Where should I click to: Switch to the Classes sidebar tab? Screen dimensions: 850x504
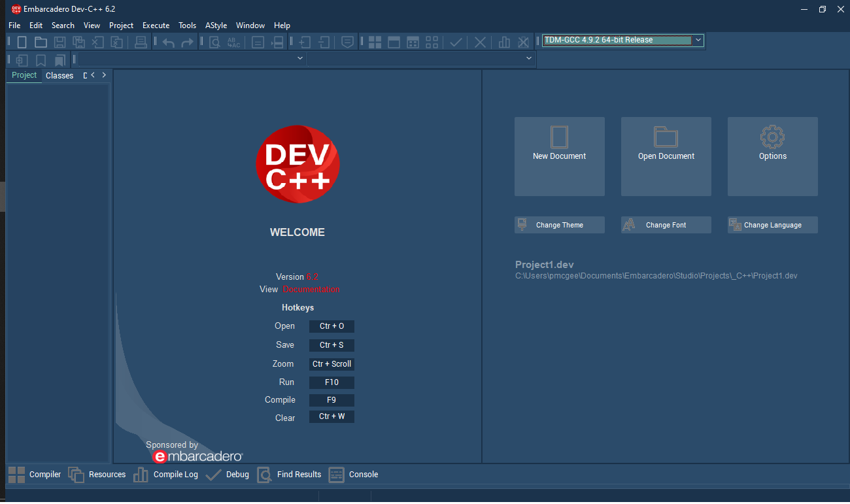click(59, 76)
